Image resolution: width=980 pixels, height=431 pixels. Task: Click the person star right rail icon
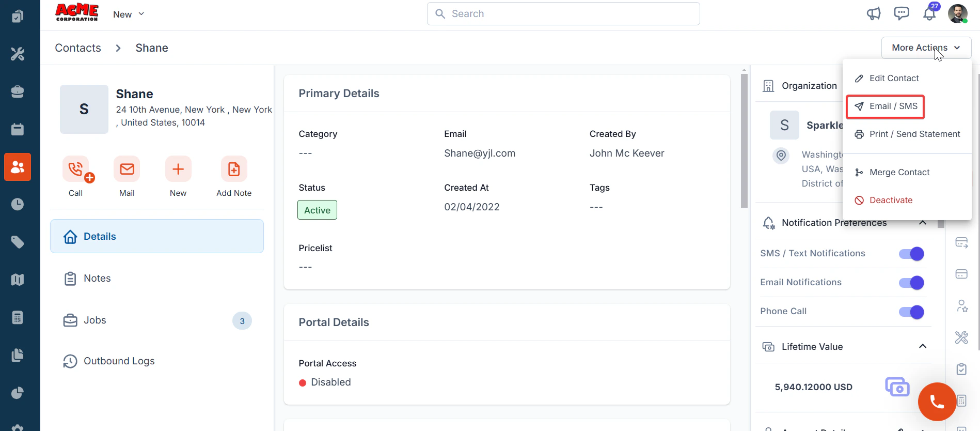962,306
